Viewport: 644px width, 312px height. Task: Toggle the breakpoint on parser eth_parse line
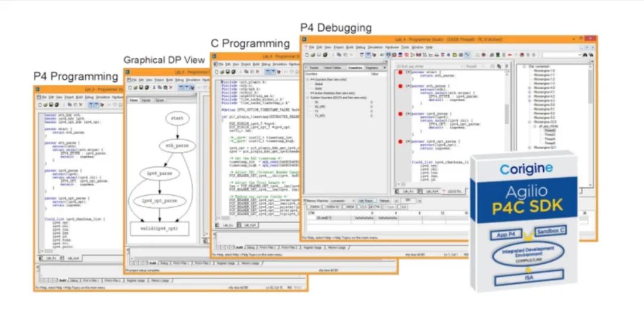400,86
